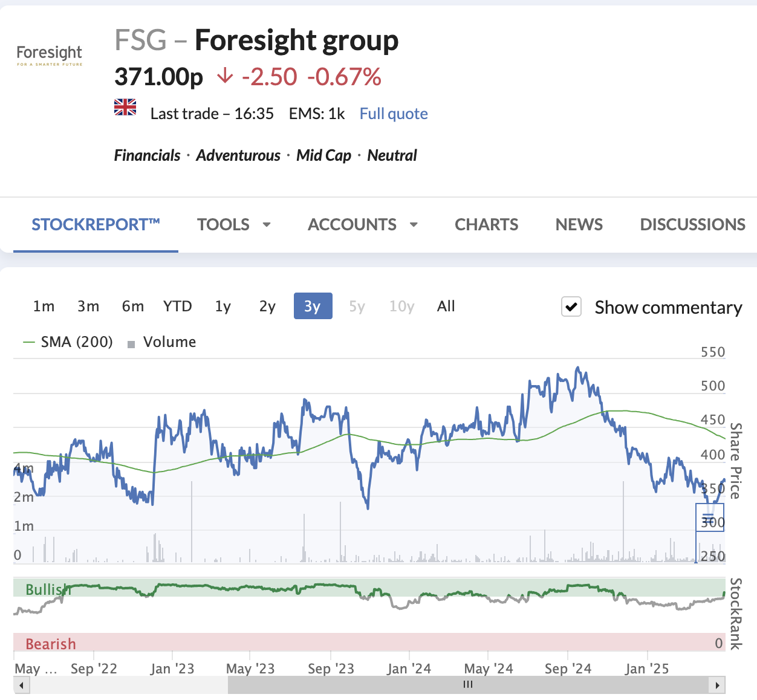757x700 pixels.
Task: Toggle SMA (200) line in legend
Action: 68,342
